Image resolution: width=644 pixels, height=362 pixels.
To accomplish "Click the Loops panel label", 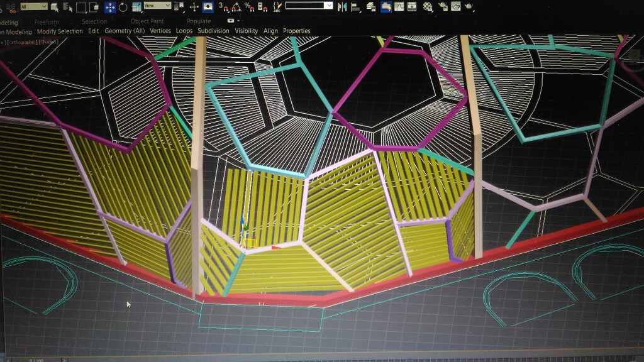I will click(x=184, y=31).
